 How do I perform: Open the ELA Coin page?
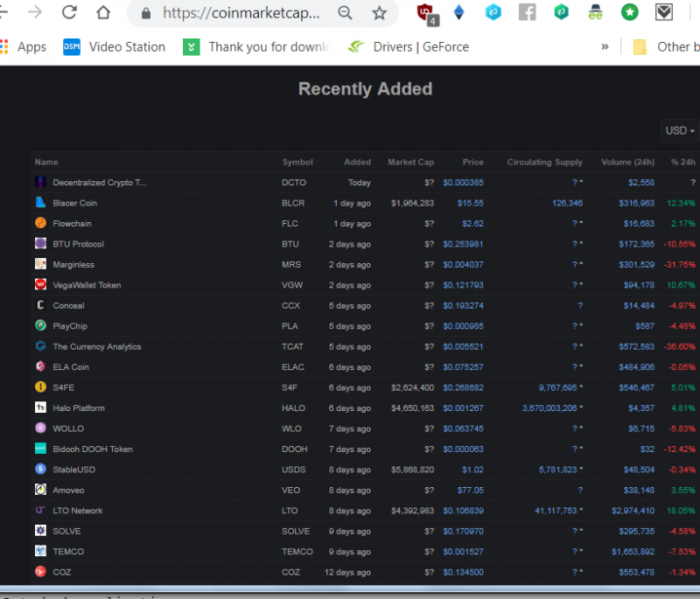coord(71,367)
